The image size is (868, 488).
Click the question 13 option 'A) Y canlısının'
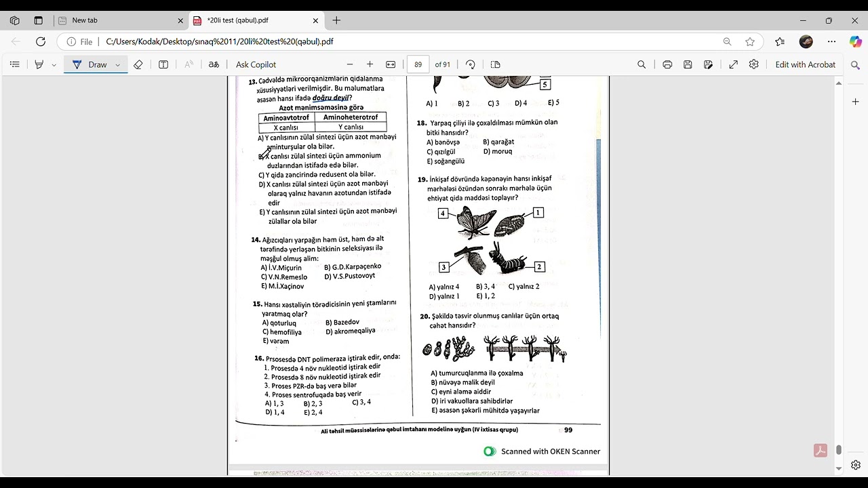327,142
